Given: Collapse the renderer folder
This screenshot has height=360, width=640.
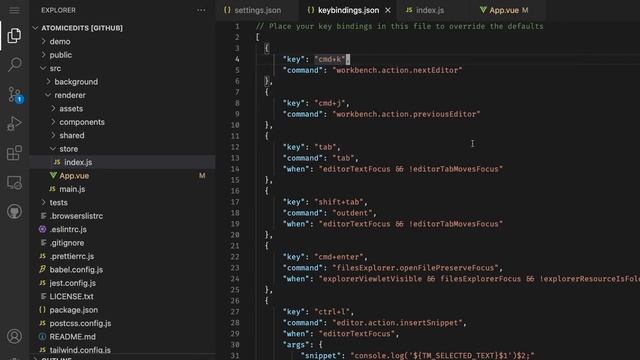Looking at the screenshot, I should 49,95.
